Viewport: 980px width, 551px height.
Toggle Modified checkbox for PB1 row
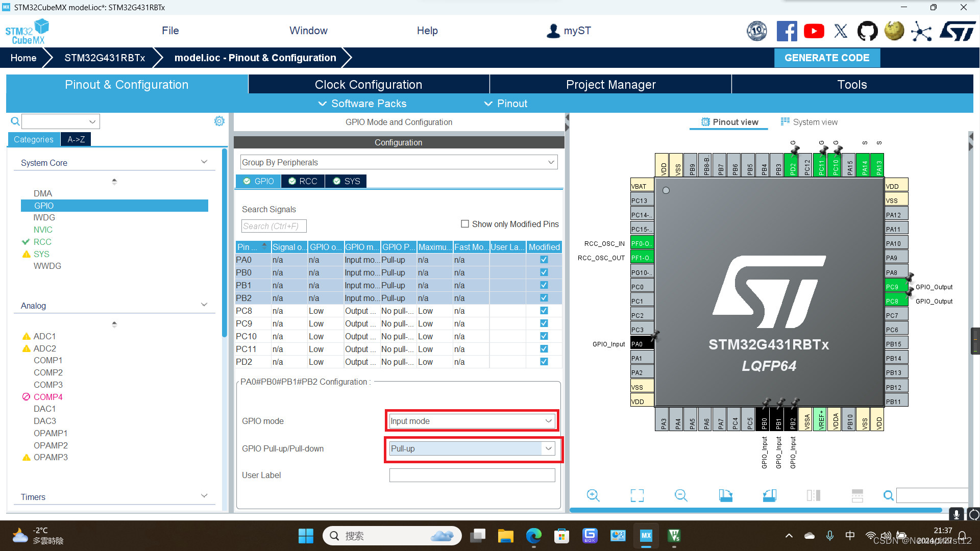[x=544, y=285]
